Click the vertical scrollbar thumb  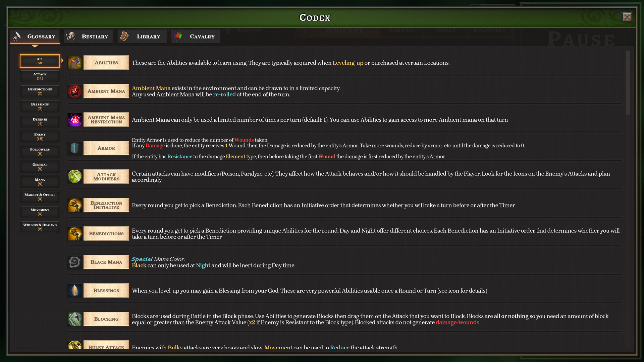628,83
